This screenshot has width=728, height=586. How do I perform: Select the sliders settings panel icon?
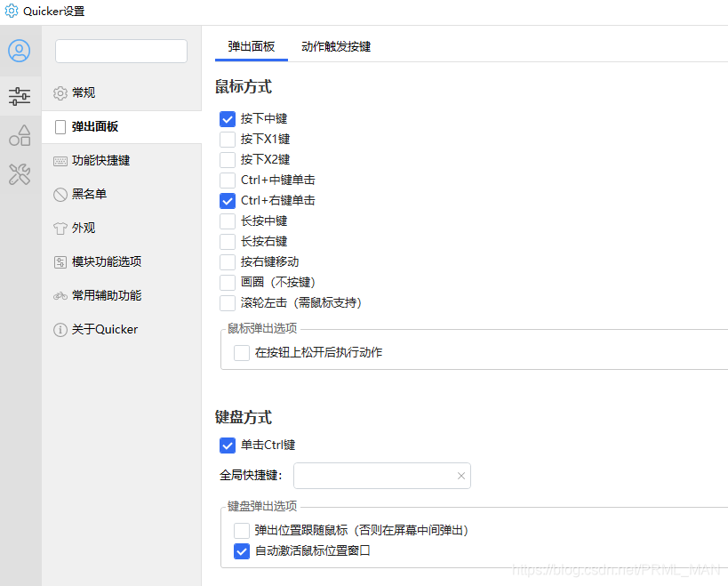pyautogui.click(x=20, y=96)
